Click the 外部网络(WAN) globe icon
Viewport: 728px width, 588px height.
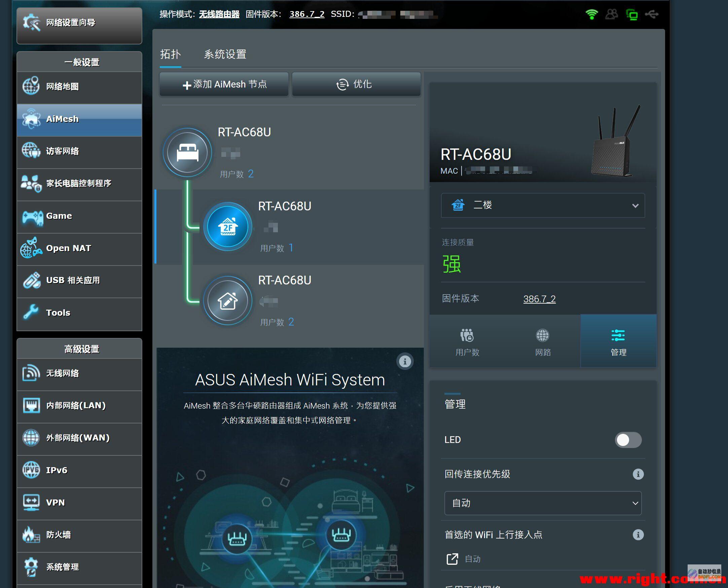[31, 438]
